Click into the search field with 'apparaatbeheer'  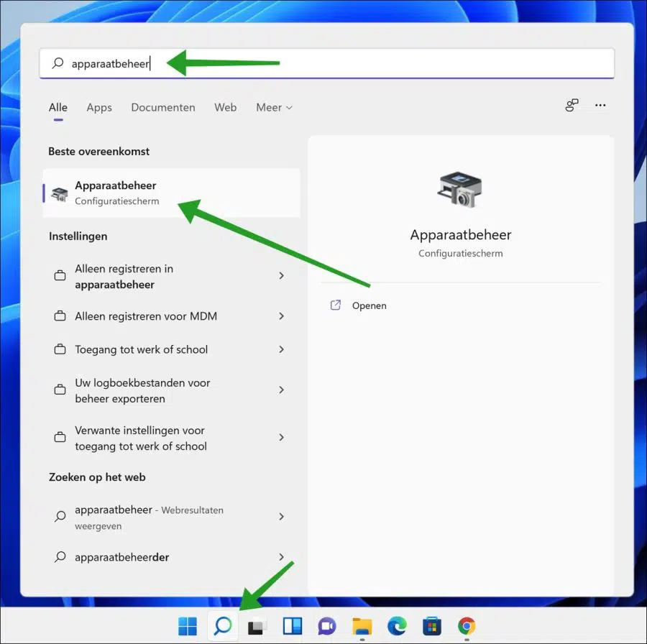click(x=327, y=63)
